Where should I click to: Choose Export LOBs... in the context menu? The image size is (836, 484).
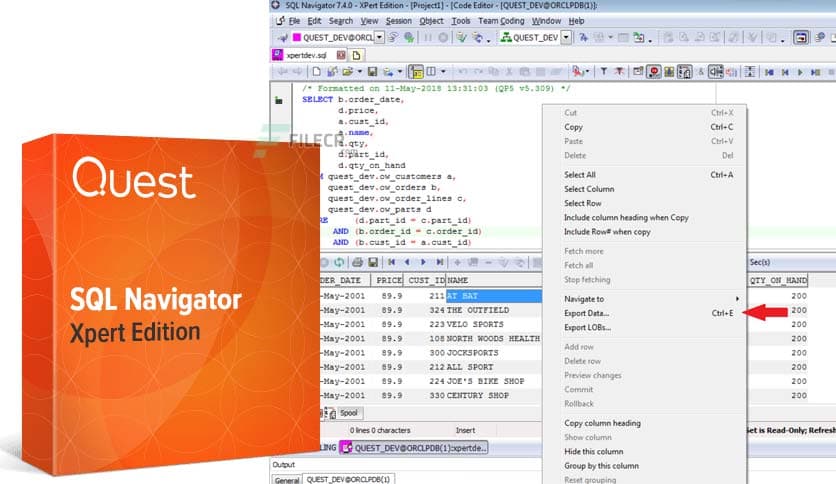click(x=645, y=328)
